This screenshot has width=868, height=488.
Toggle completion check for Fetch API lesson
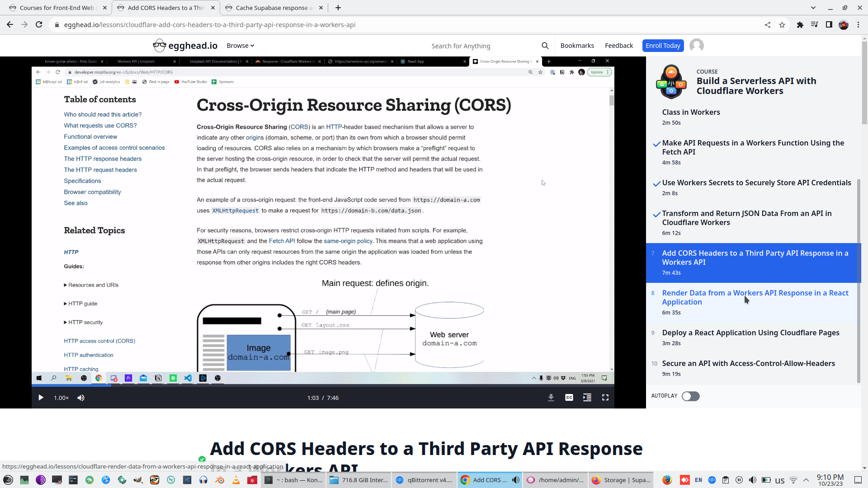pos(656,144)
